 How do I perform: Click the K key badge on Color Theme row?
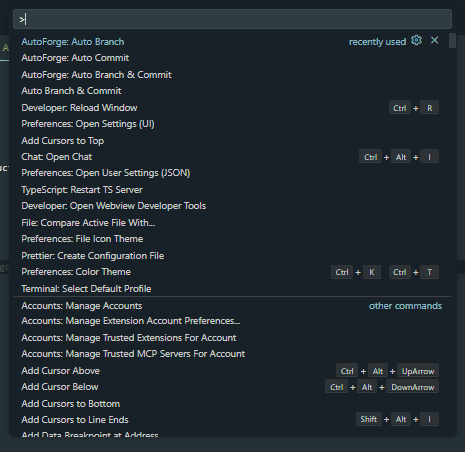tap(372, 272)
